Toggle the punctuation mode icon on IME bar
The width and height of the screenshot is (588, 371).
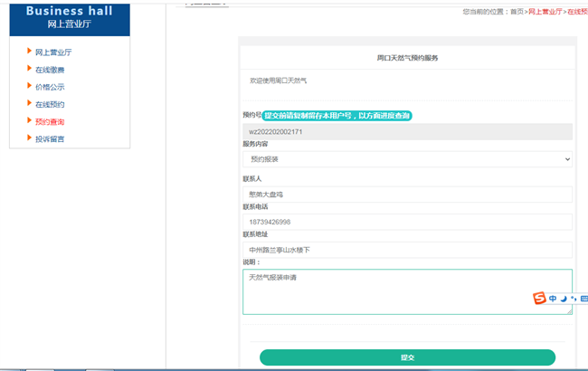click(x=573, y=299)
